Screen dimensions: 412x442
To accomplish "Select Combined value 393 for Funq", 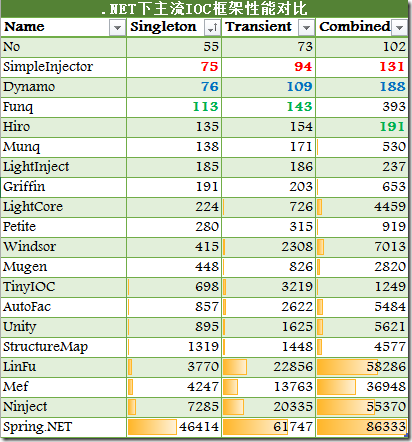I will click(394, 107).
